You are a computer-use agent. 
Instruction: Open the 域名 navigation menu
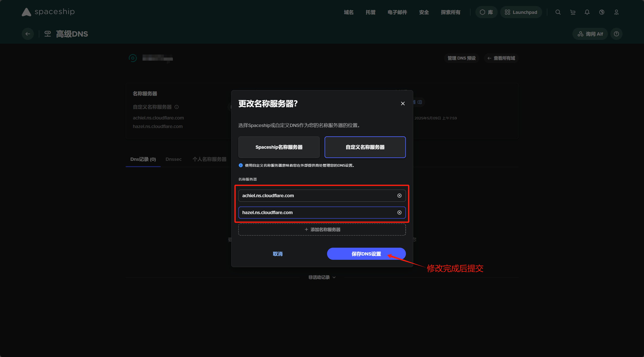(349, 12)
